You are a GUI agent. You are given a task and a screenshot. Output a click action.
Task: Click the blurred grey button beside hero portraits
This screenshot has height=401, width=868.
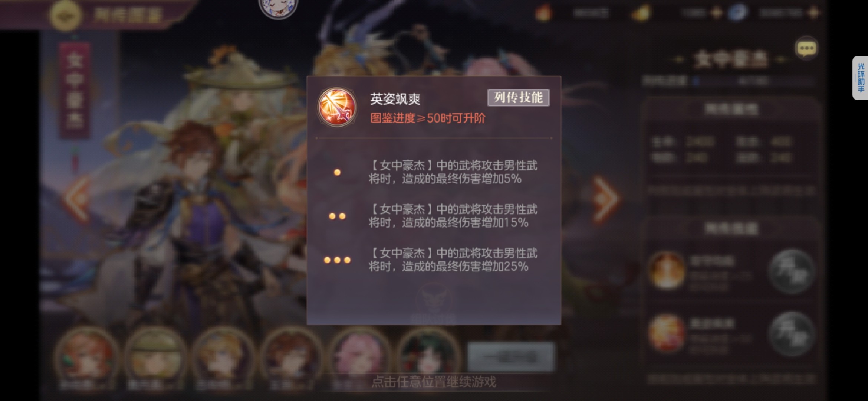click(x=510, y=357)
